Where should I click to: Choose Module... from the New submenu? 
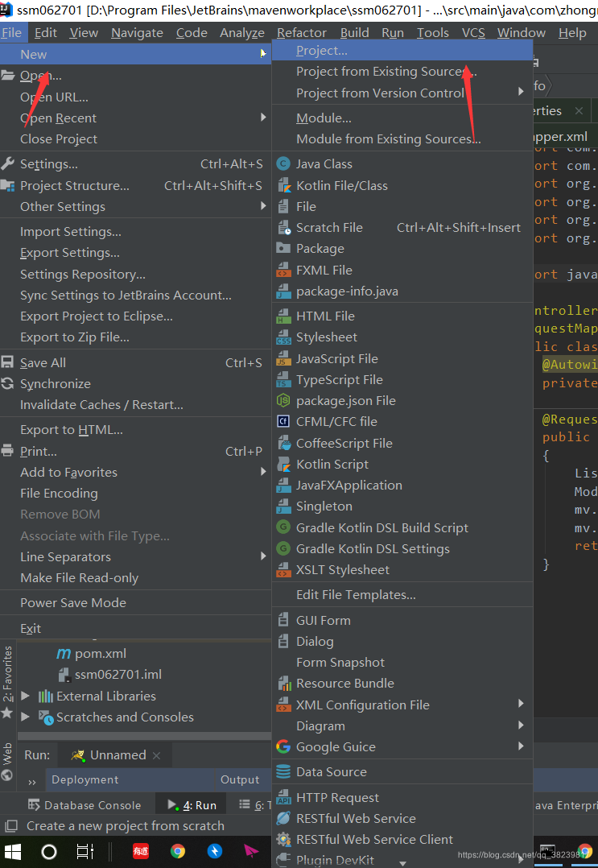(x=402, y=118)
